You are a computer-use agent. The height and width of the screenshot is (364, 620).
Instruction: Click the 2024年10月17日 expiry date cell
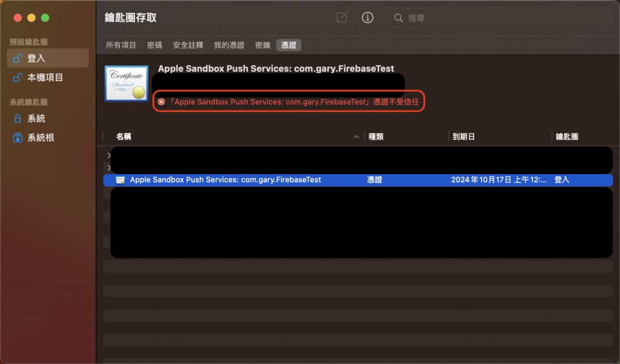click(x=499, y=180)
